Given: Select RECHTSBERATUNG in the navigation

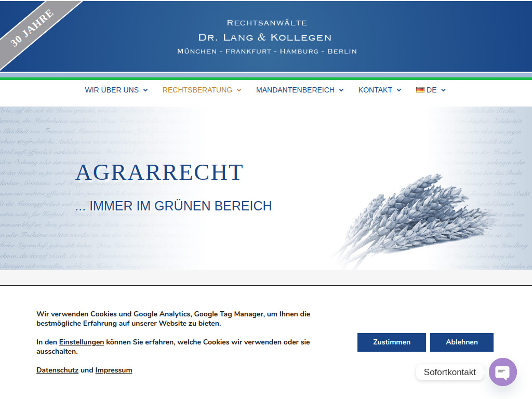Looking at the screenshot, I should tap(197, 90).
